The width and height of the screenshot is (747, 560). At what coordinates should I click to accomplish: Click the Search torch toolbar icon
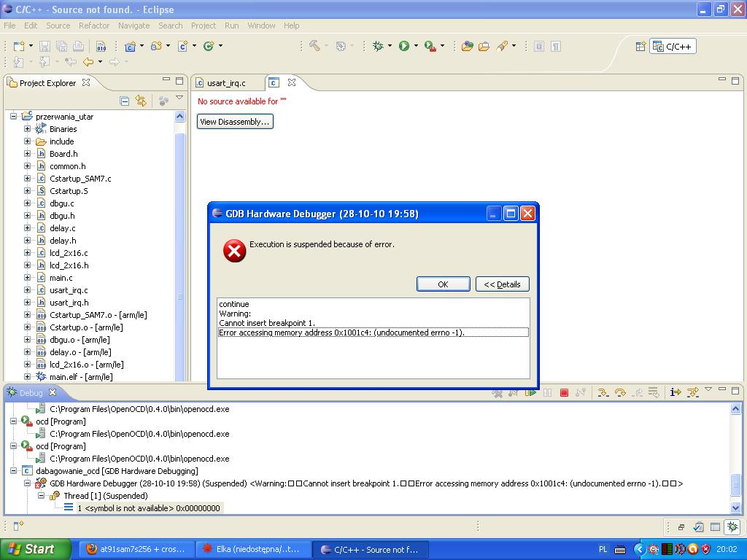point(502,46)
